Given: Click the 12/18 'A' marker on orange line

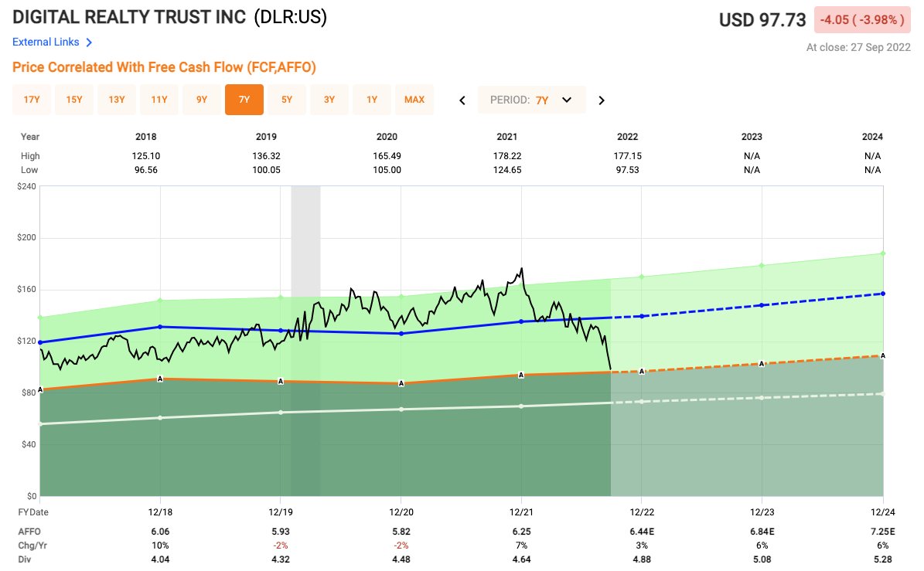Looking at the screenshot, I should coord(160,379).
